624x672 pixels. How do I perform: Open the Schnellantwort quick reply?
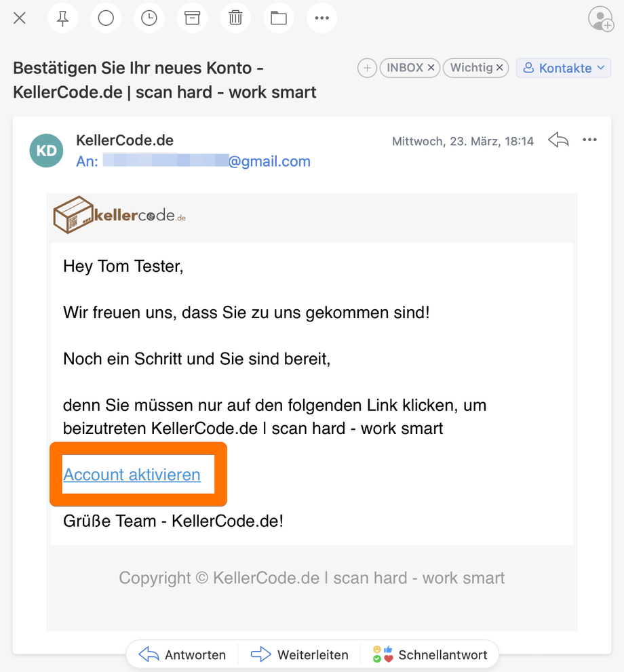point(430,654)
